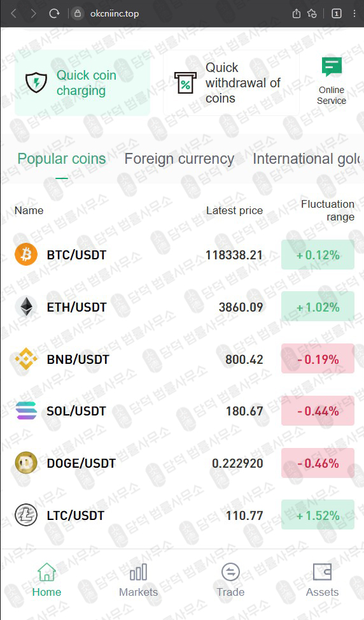Click the Dogecoin logo icon
The image size is (364, 620).
click(x=26, y=463)
